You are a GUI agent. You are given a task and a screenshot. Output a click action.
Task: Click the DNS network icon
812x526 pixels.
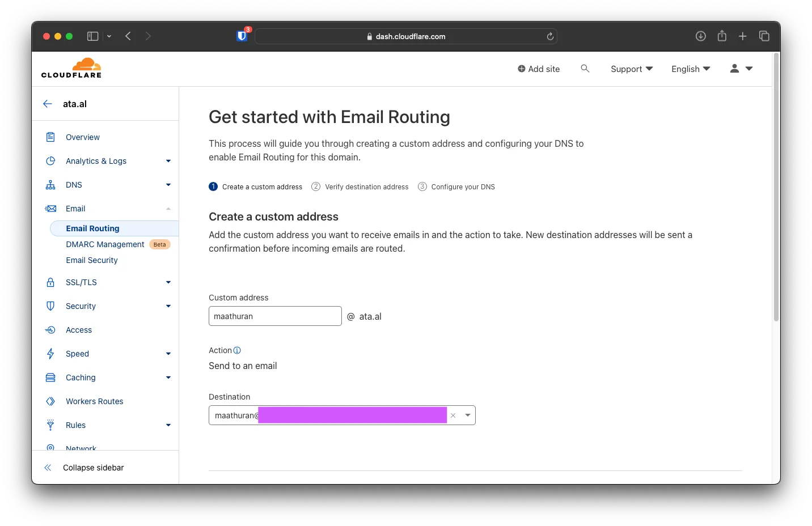click(50, 185)
